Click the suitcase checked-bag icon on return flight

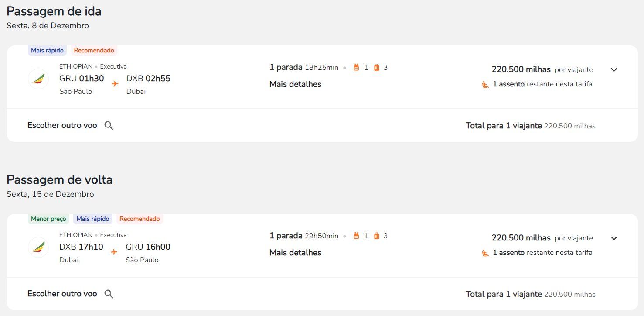[x=377, y=236]
